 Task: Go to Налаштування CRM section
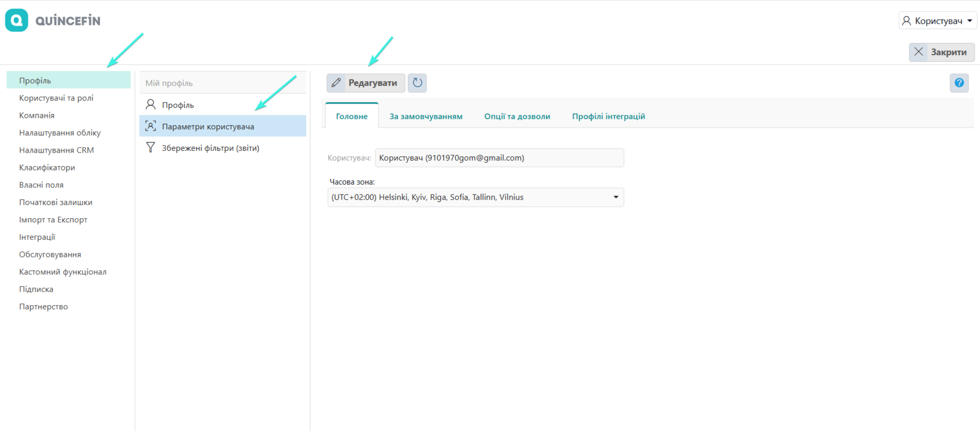56,150
